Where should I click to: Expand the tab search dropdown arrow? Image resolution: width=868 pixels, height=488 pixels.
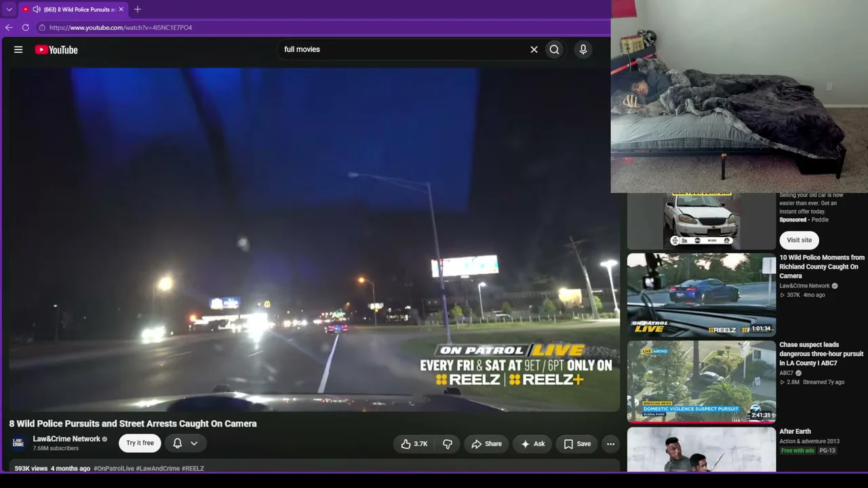tap(9, 9)
